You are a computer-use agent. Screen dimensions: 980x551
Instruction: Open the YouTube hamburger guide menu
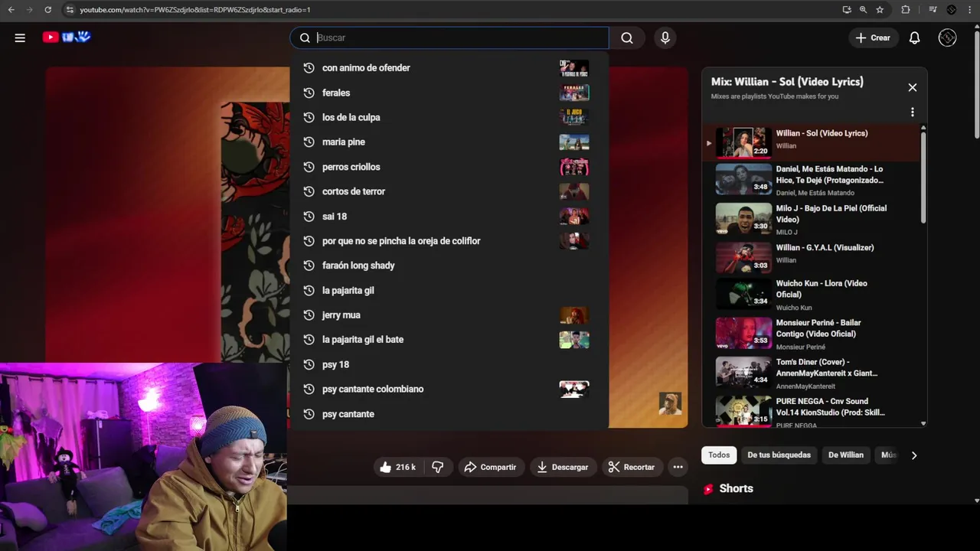pos(20,37)
